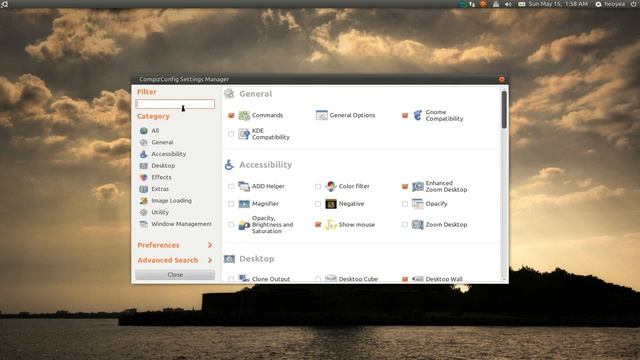Click the volume icon in top panel
Screen dimensions: 640x360
pos(508,4)
